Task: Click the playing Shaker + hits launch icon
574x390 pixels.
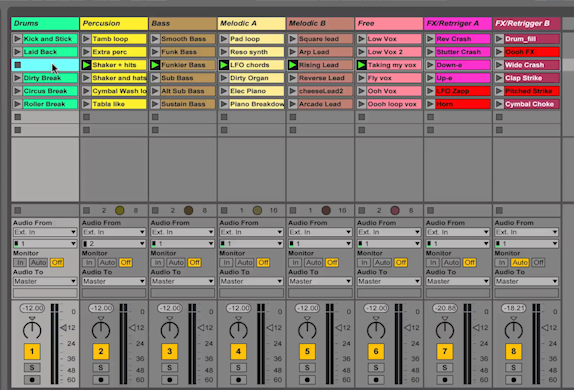Action: pyautogui.click(x=86, y=65)
